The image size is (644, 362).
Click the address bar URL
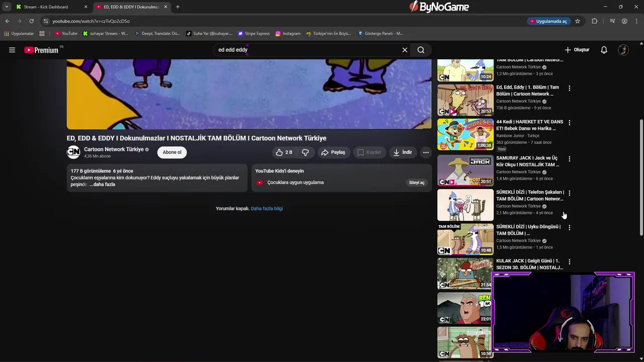pos(91,21)
